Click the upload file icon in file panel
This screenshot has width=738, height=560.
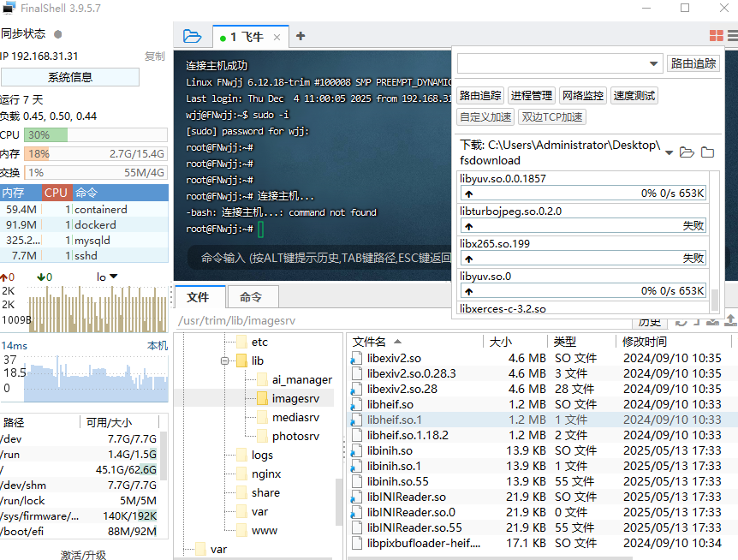click(729, 323)
